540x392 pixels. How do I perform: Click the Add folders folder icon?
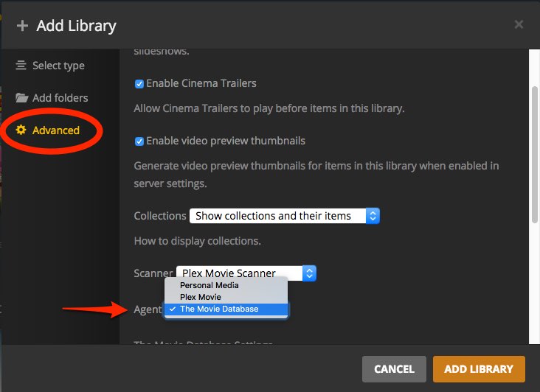(x=21, y=98)
